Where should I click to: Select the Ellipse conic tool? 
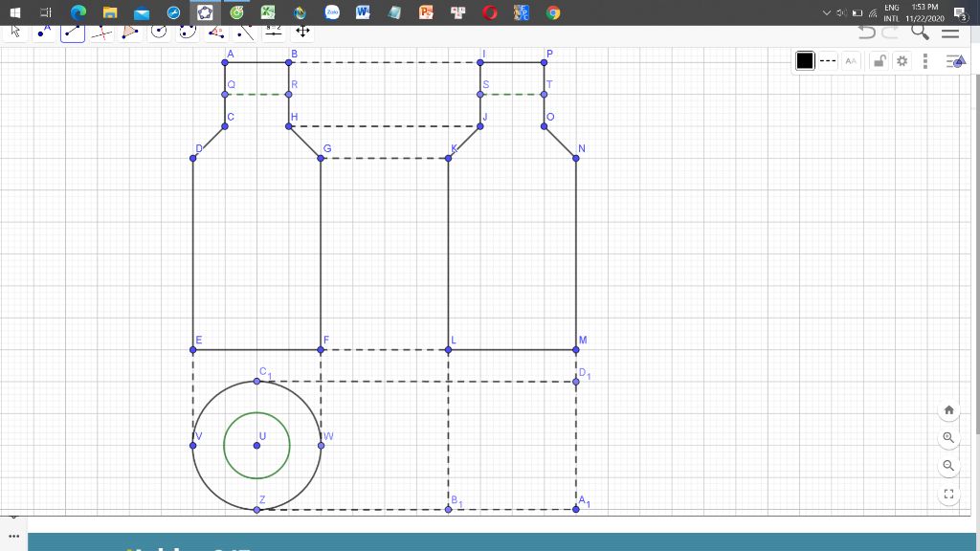(x=188, y=32)
